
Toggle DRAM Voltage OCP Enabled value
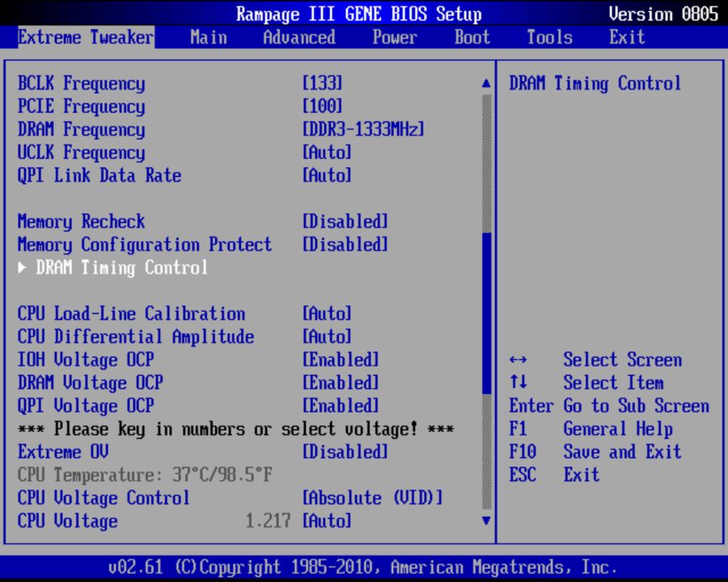[x=341, y=383]
